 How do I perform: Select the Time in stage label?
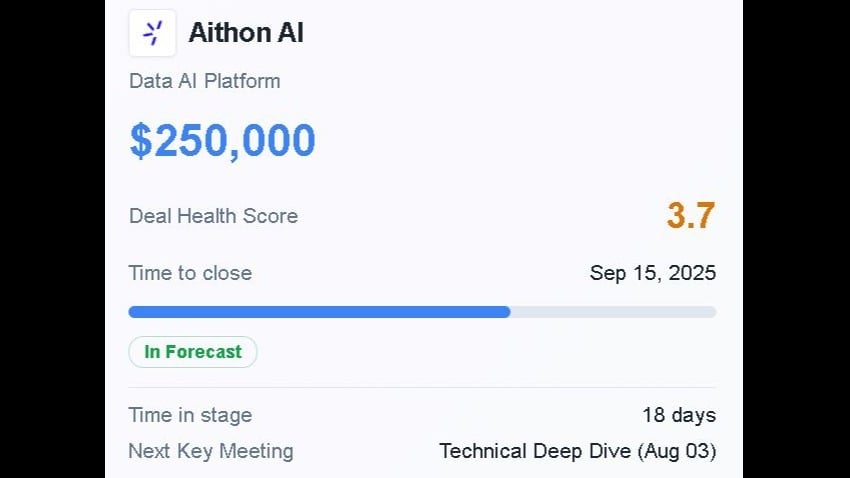(x=190, y=415)
